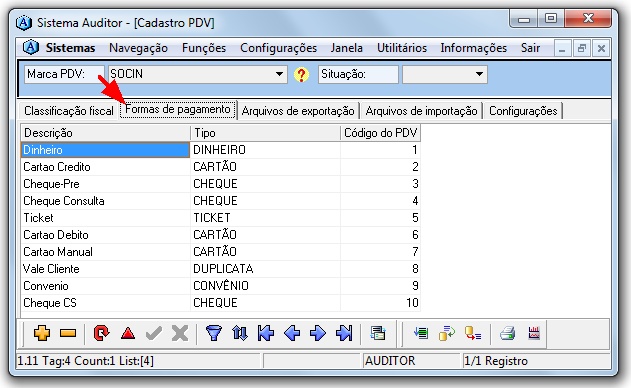Open the Sistemas menu
The width and height of the screenshot is (631, 388).
[x=70, y=48]
